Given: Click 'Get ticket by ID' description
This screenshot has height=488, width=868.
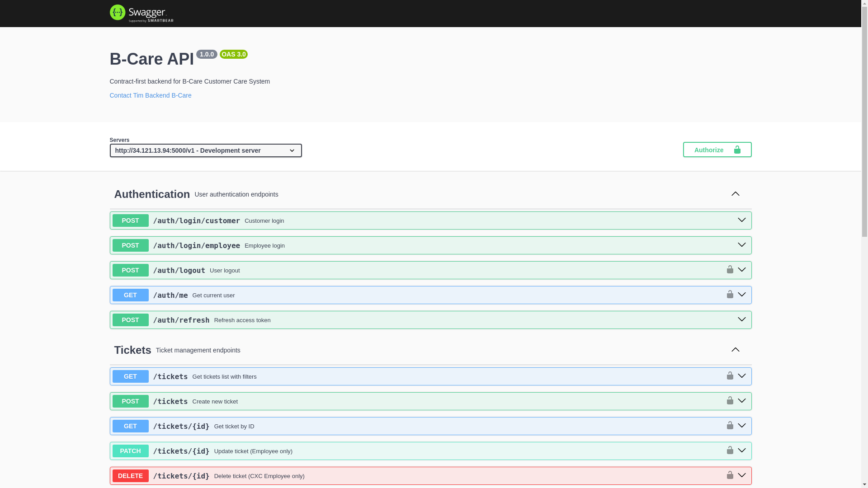Looking at the screenshot, I should pos(234,427).
